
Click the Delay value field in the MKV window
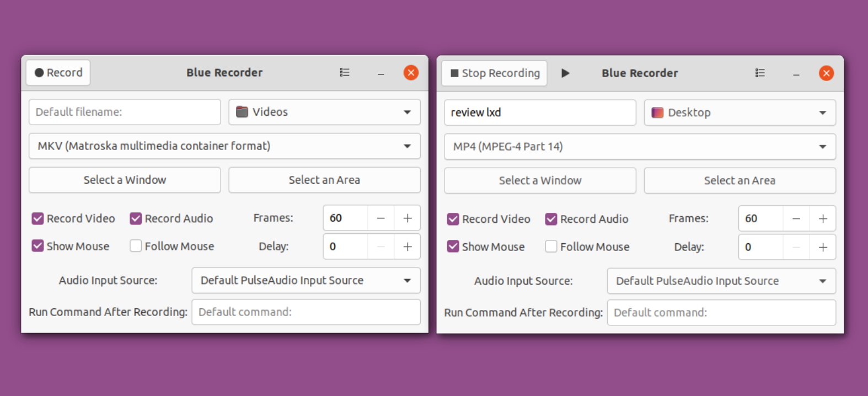(x=346, y=247)
